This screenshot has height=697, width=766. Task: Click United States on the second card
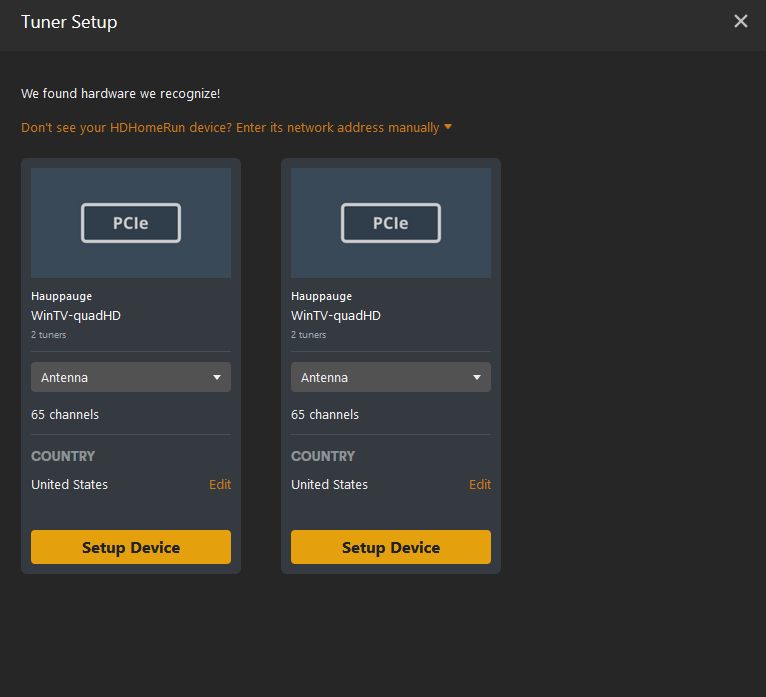[x=330, y=485]
